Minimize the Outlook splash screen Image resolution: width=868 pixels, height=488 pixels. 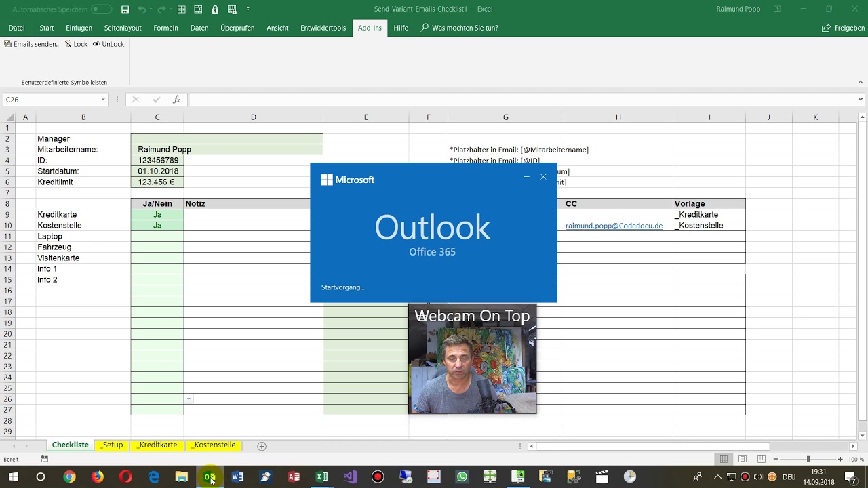click(x=526, y=177)
